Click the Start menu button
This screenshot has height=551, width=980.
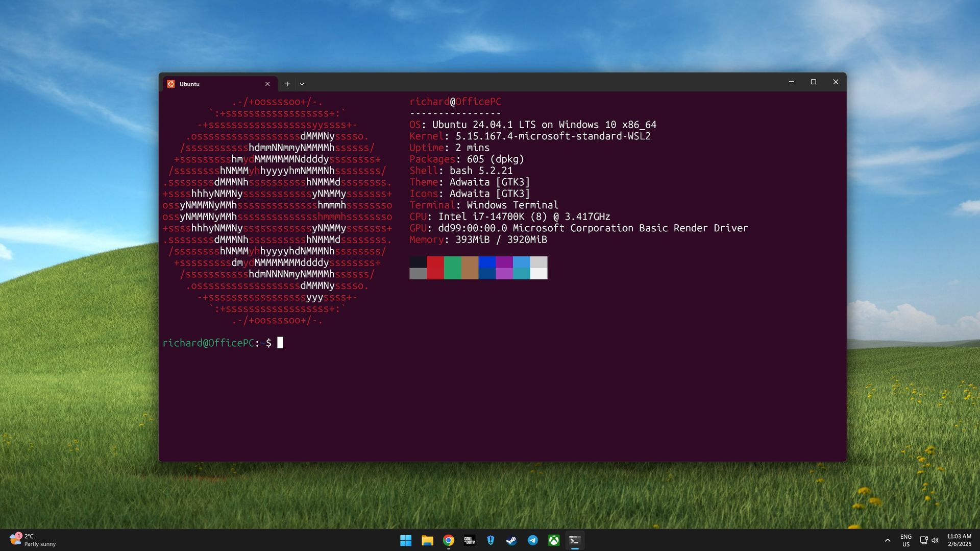click(406, 540)
